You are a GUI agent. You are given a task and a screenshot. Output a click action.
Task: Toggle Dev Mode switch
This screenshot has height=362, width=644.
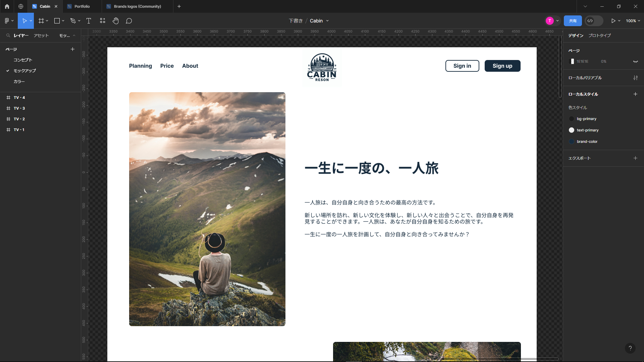tap(594, 21)
